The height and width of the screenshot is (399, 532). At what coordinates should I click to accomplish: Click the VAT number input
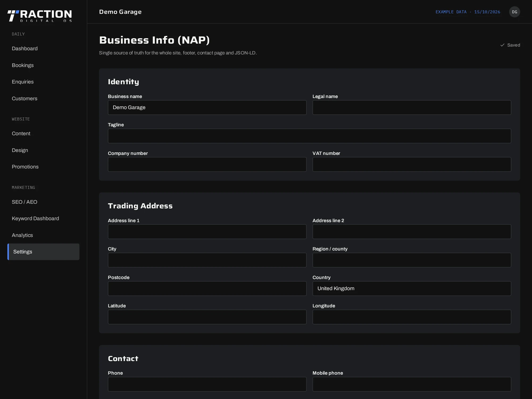412,164
